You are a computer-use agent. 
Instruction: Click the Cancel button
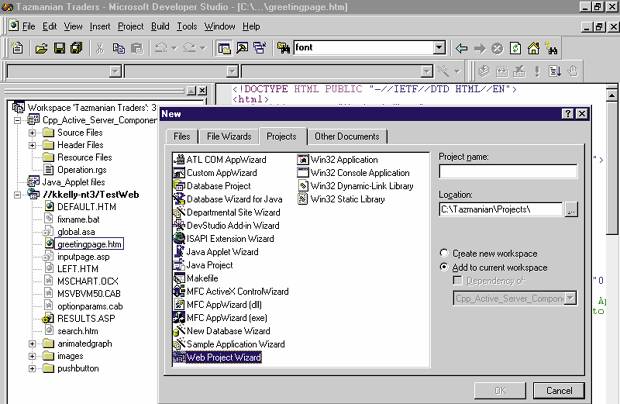(559, 391)
